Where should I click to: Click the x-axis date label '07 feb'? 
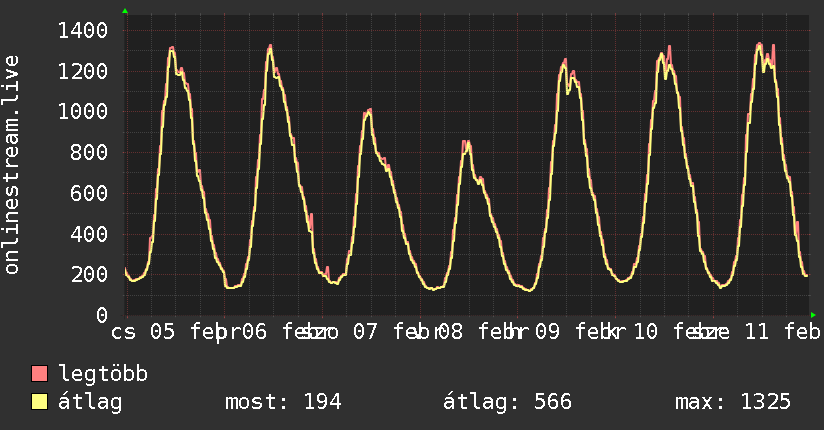[x=392, y=332]
